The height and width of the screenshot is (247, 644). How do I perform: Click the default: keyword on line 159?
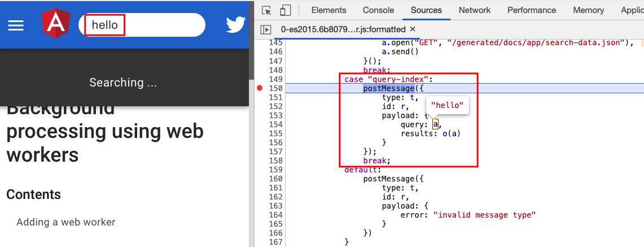pos(363,170)
